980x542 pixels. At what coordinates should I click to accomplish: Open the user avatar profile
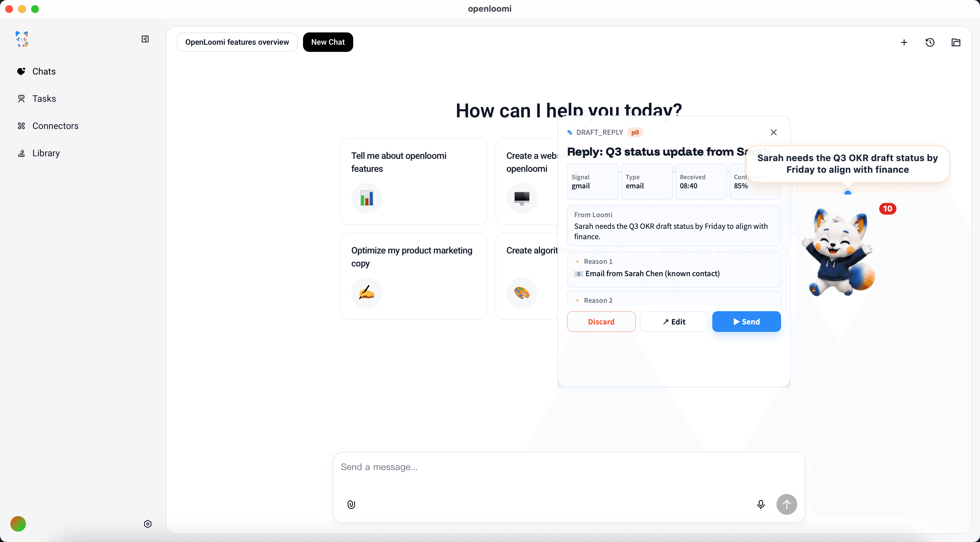pyautogui.click(x=18, y=524)
